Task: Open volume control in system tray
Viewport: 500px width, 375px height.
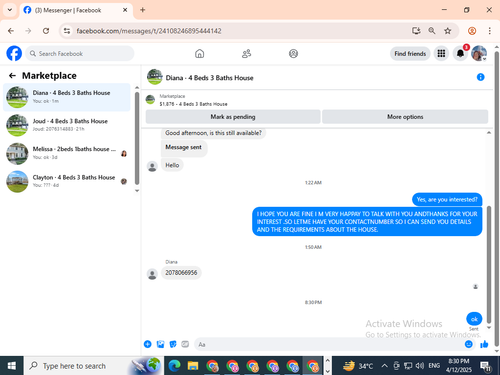Action: (420, 366)
